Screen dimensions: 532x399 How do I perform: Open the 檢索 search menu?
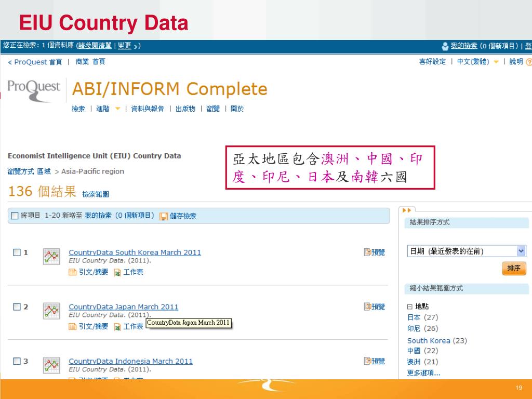pyautogui.click(x=78, y=109)
